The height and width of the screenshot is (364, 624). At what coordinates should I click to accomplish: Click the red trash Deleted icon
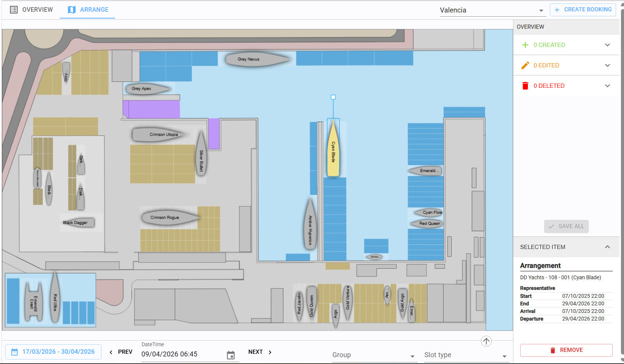point(525,86)
